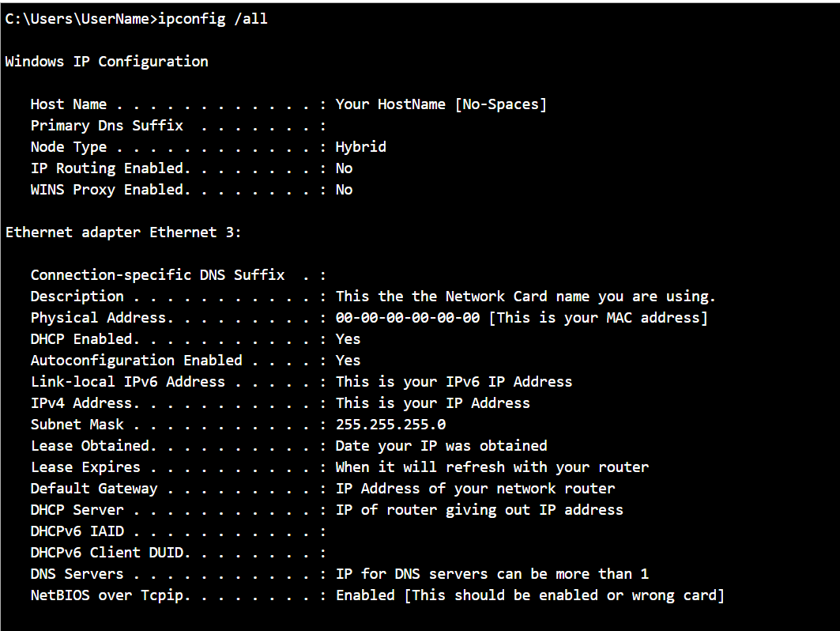
Task: Click the DNS Servers value text
Action: coord(492,574)
